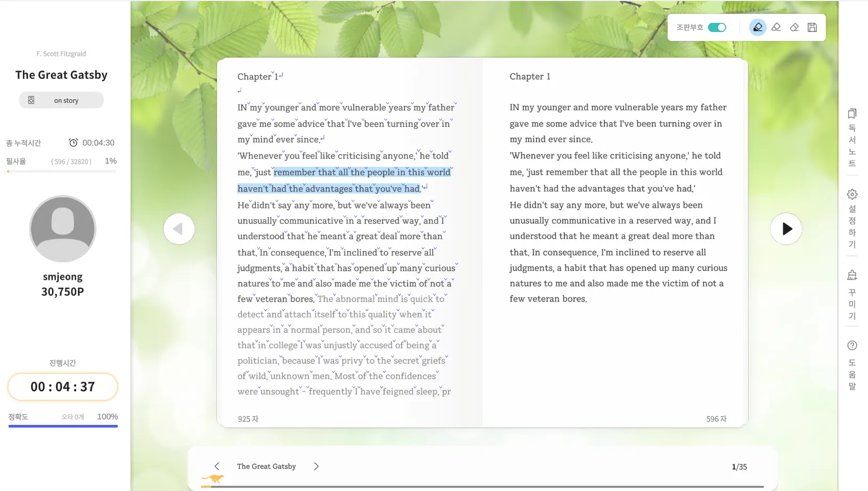The width and height of the screenshot is (868, 491).
Task: Click the (596 / 32820) progress count
Action: (71, 162)
